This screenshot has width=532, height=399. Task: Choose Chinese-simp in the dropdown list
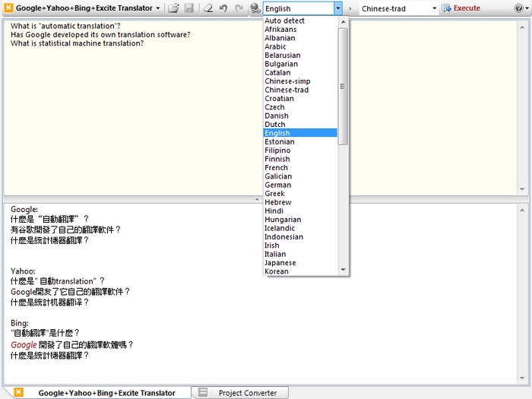[300, 81]
